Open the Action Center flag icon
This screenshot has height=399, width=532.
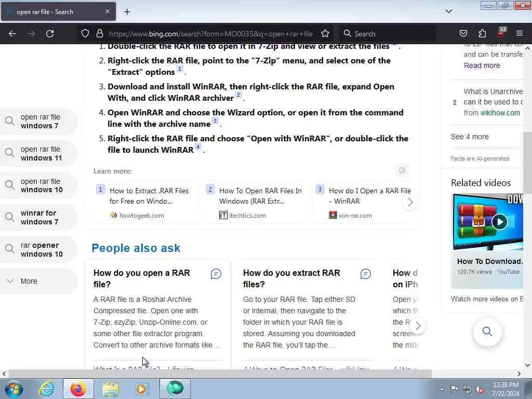[x=454, y=389]
